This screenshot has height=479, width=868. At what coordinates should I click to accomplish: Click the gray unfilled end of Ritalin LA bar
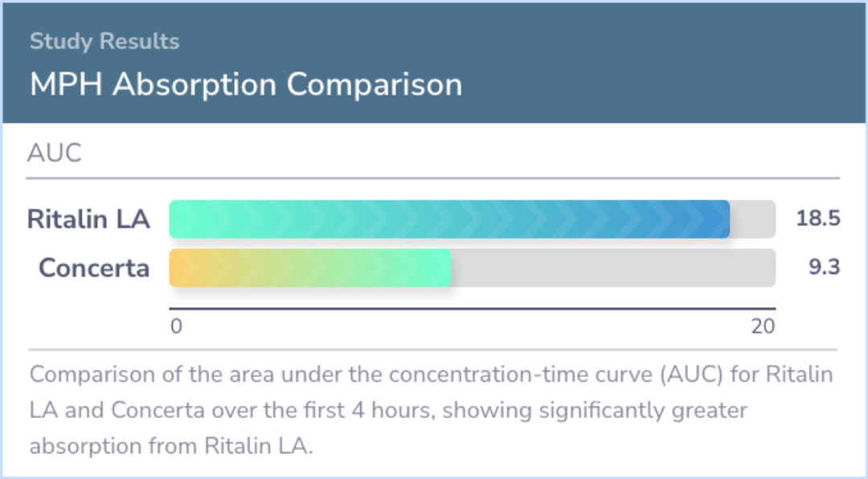coord(753,219)
